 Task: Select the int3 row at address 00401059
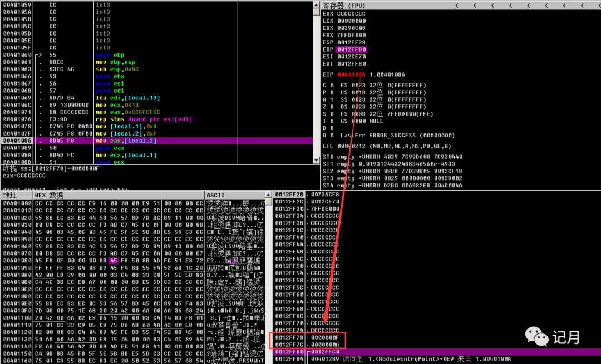coord(157,5)
